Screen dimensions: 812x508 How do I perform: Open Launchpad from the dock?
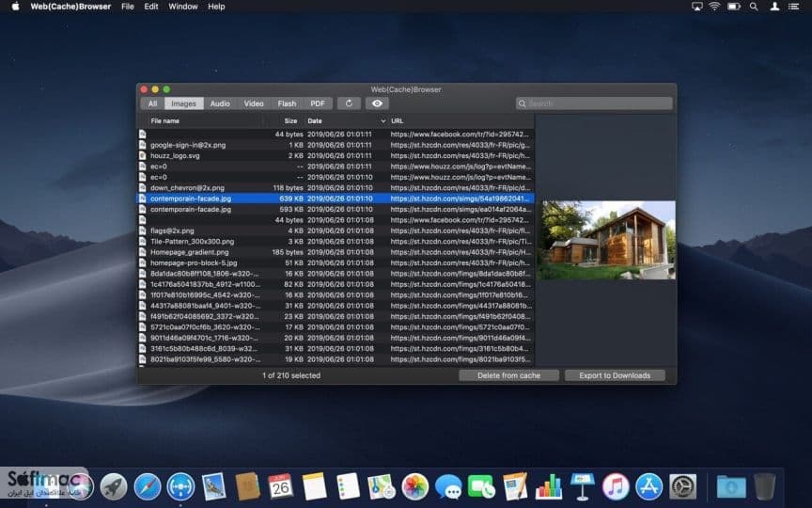[x=113, y=486]
